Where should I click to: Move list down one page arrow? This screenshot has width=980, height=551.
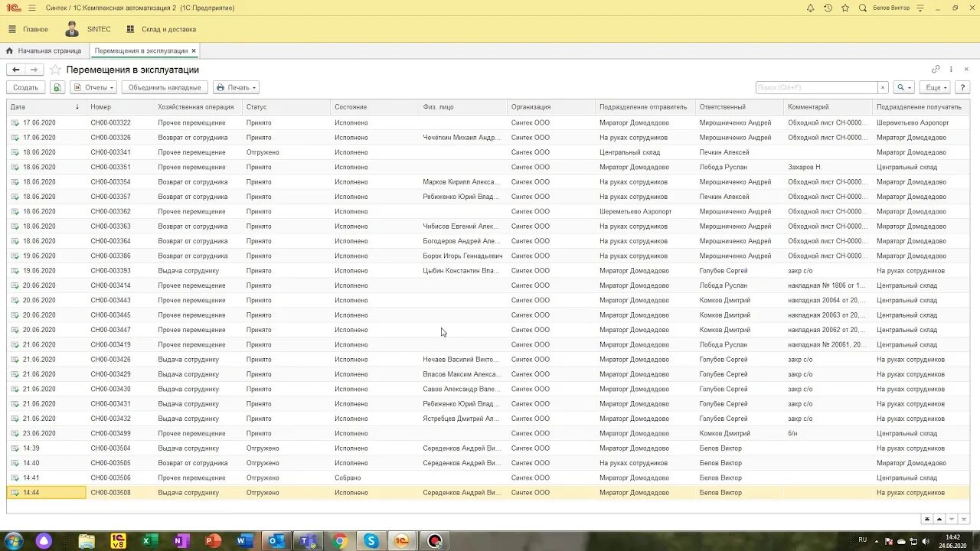pos(952,519)
